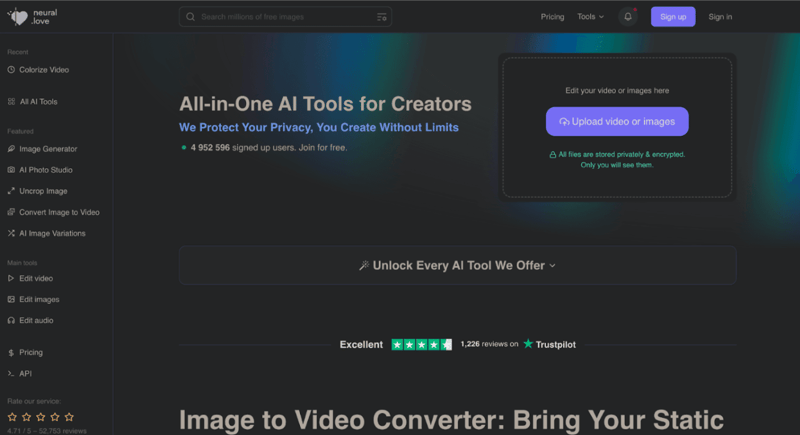Screen dimensions: 800x435
Task: Select the third rating star
Action: (41, 416)
